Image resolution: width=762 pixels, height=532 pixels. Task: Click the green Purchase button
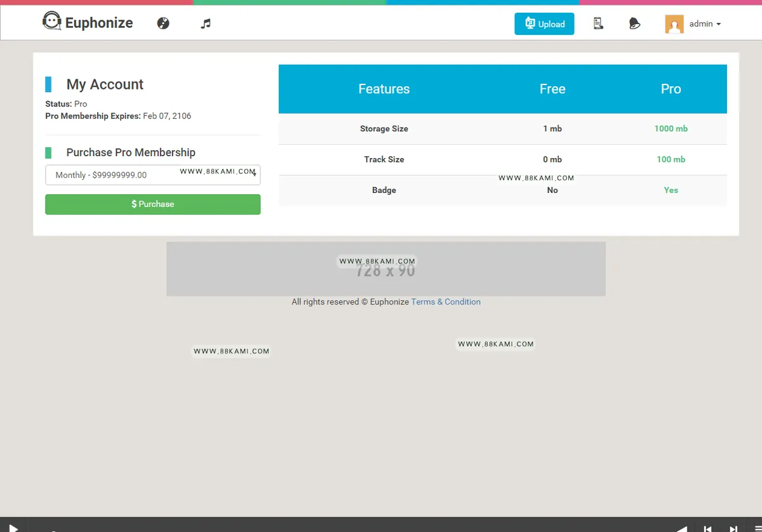pos(152,204)
